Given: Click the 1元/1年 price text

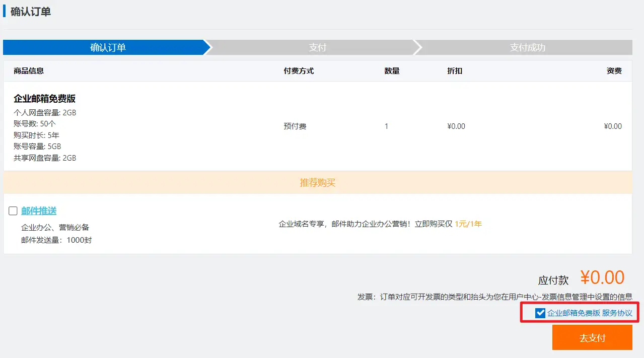Looking at the screenshot, I should 469,224.
